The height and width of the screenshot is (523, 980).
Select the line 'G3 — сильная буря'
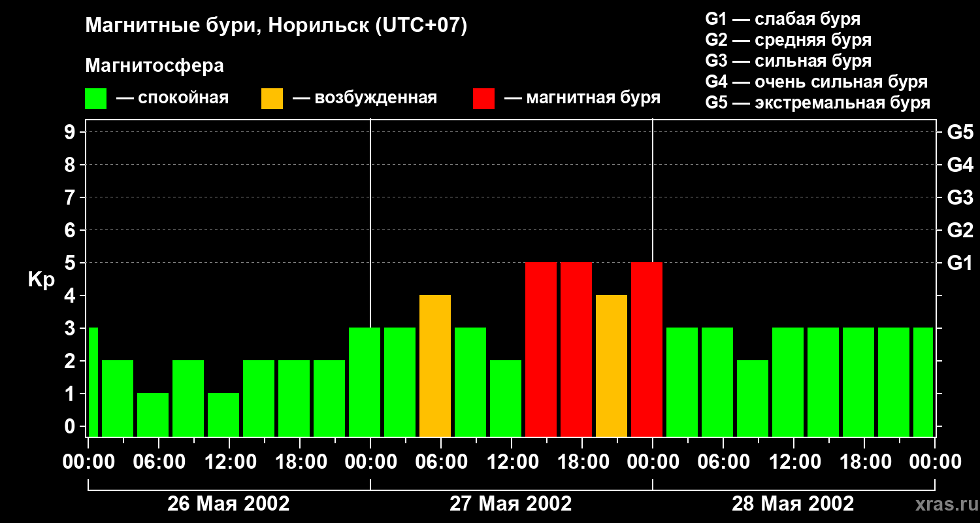click(x=789, y=61)
